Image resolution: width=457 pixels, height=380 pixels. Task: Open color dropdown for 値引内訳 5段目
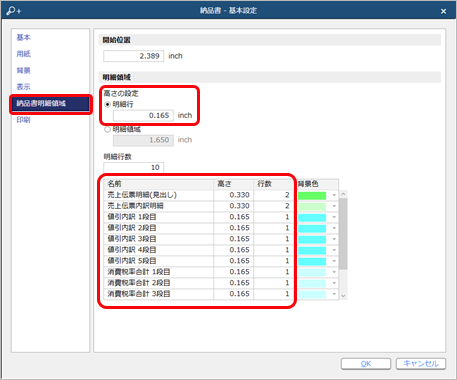click(x=334, y=261)
